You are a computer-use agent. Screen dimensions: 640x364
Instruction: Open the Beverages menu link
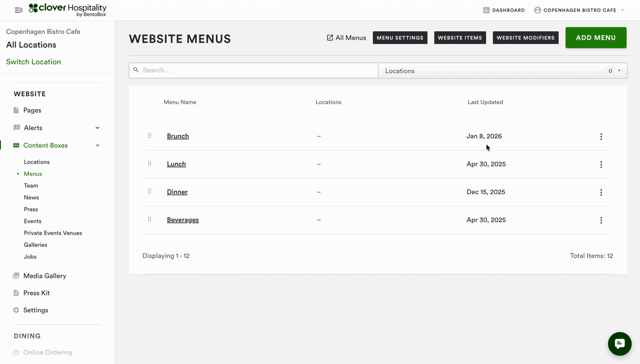(183, 220)
